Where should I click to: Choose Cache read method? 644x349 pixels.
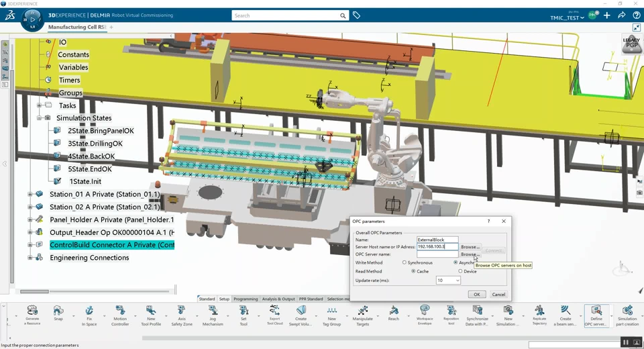tap(413, 271)
